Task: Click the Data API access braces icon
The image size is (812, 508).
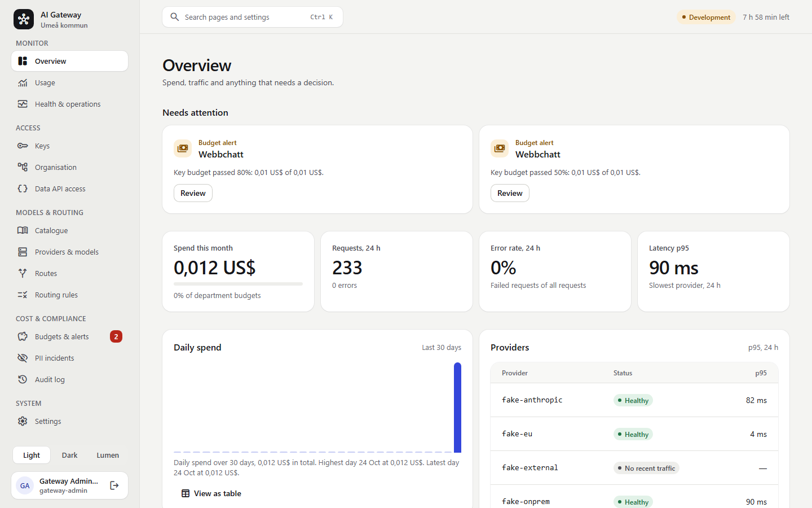Action: pyautogui.click(x=23, y=189)
